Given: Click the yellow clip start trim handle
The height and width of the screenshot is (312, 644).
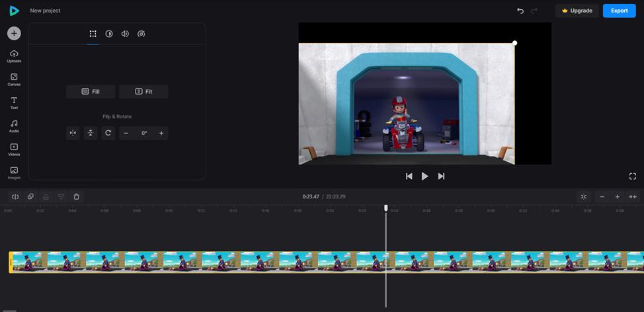Looking at the screenshot, I should point(11,262).
